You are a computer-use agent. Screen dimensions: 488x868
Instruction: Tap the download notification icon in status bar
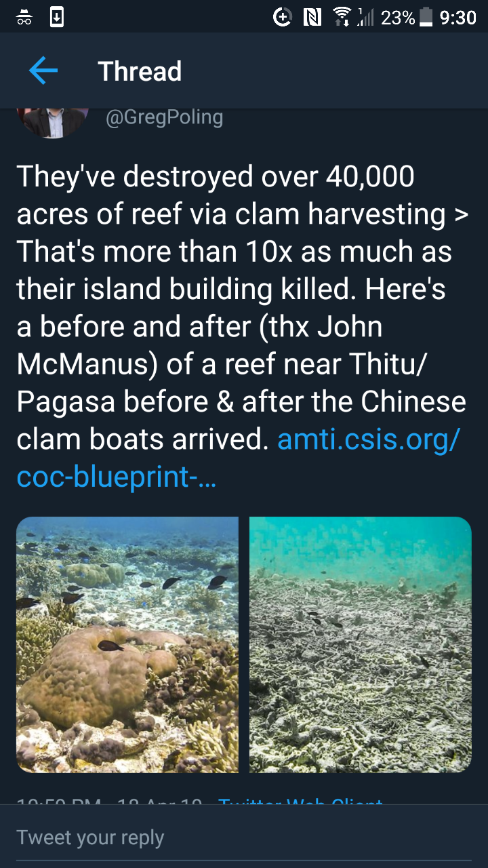pyautogui.click(x=57, y=18)
